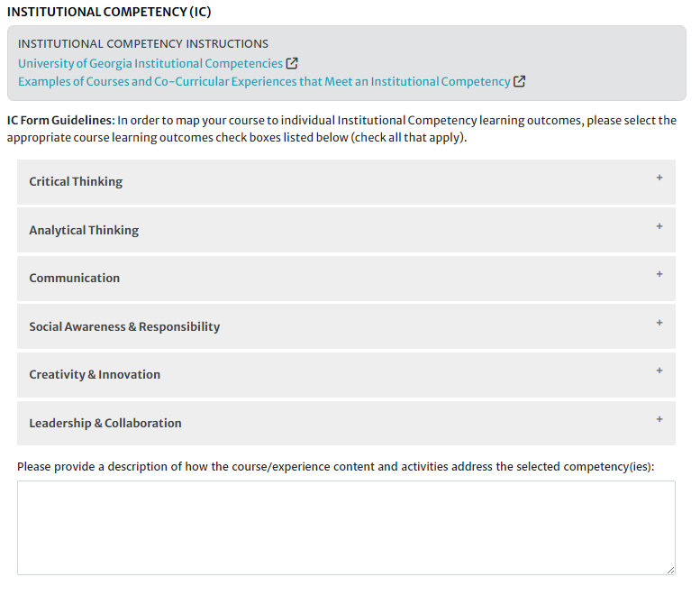Screen dimensions: 700x595
Task: Open the Communication section title
Action: click(74, 278)
